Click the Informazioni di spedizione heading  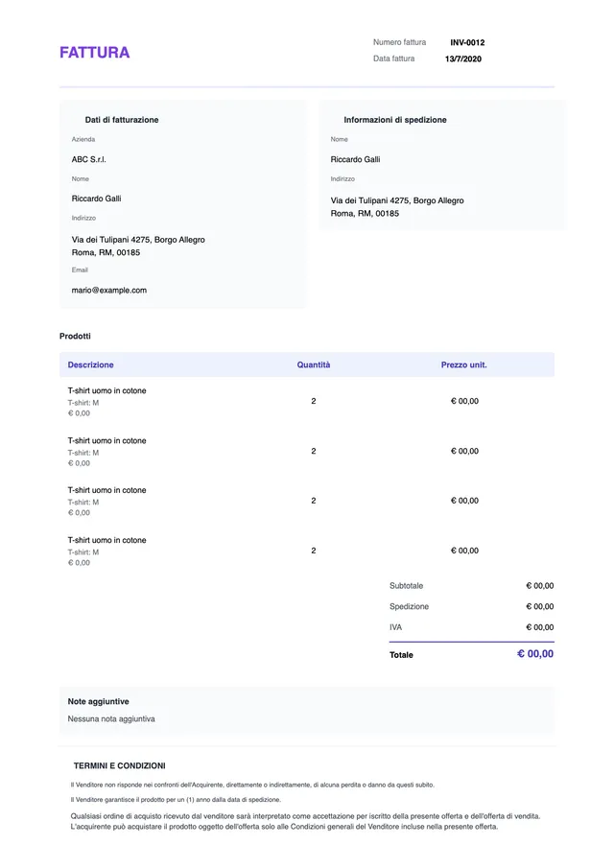[395, 120]
